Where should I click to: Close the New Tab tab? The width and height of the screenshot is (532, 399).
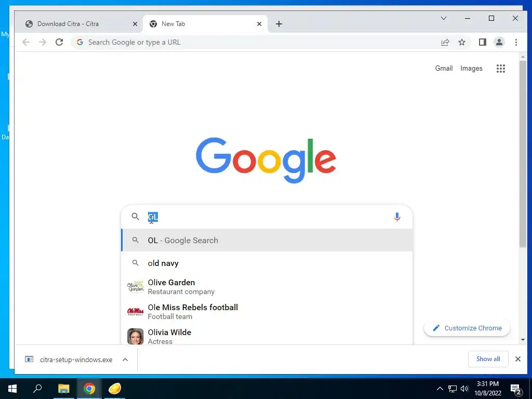point(259,24)
